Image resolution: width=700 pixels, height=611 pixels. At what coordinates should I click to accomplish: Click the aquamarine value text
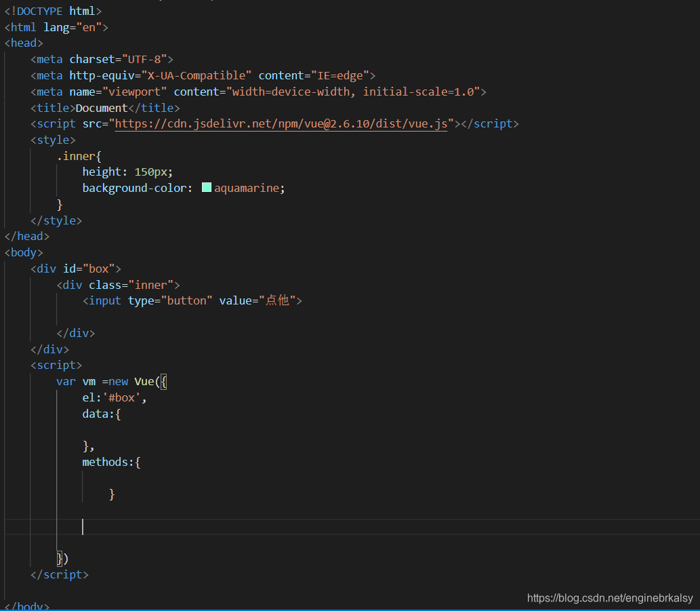[x=247, y=188]
